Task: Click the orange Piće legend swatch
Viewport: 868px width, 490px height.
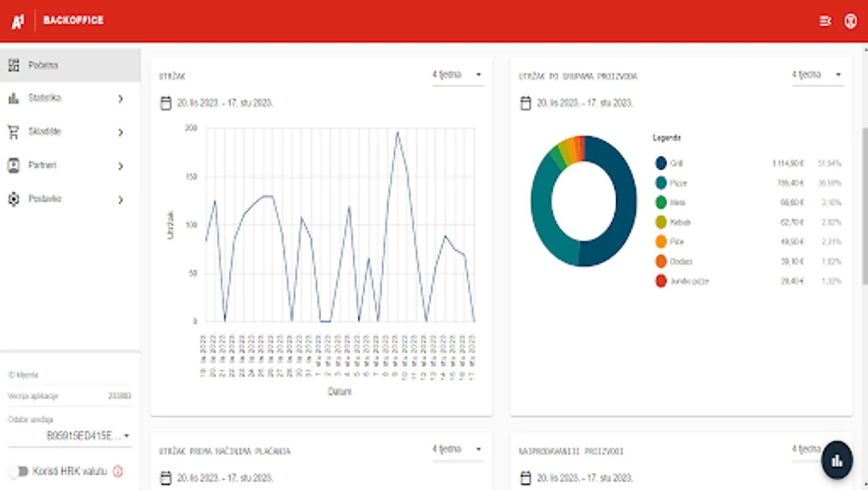Action: (661, 242)
